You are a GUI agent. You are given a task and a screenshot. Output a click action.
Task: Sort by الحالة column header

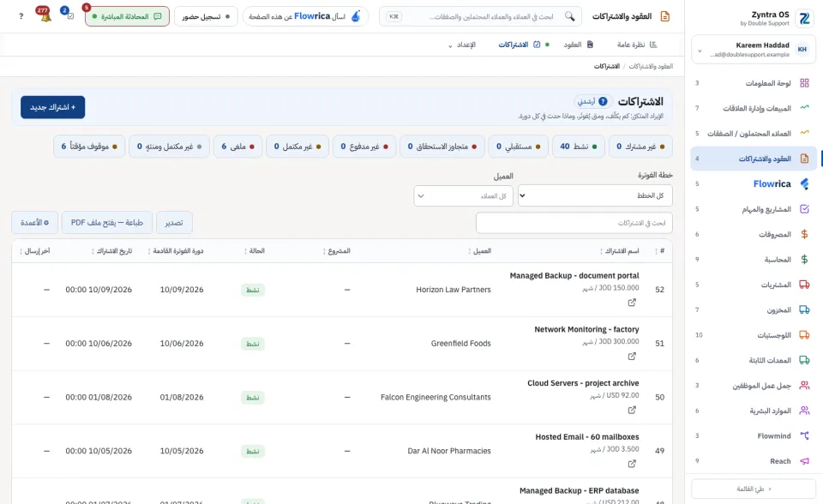pos(255,251)
